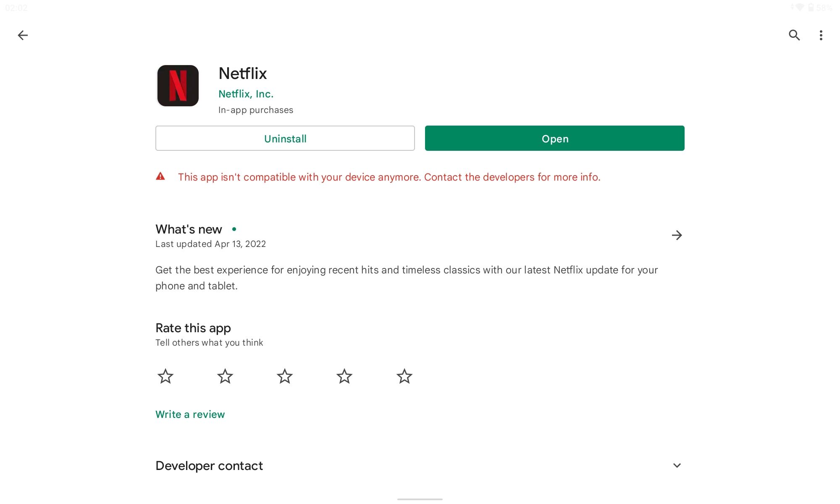Expand Developer contact chevron
Image resolution: width=840 pixels, height=504 pixels.
[x=677, y=465]
